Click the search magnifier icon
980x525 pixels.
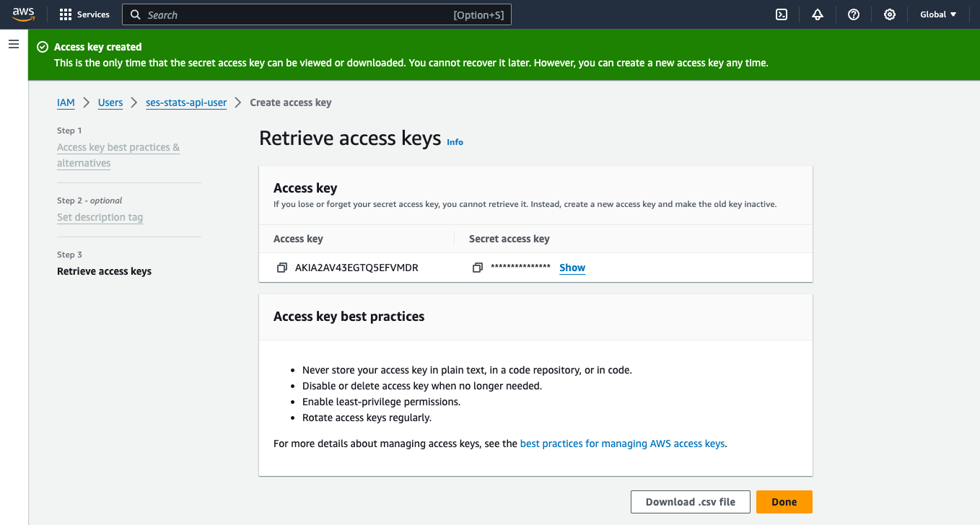pos(135,14)
